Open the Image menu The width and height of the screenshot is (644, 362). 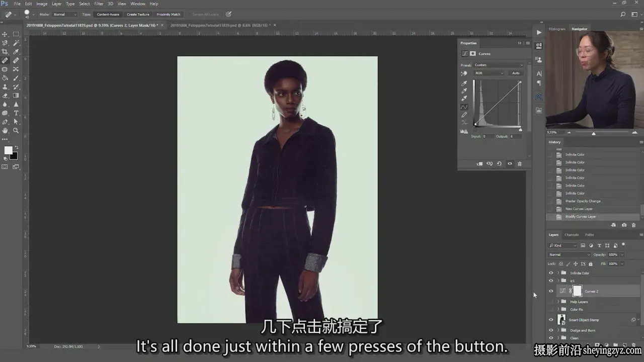[x=42, y=4]
